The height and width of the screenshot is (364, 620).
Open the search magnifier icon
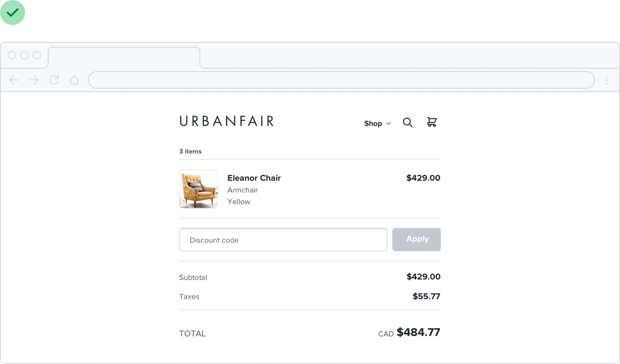coord(408,123)
